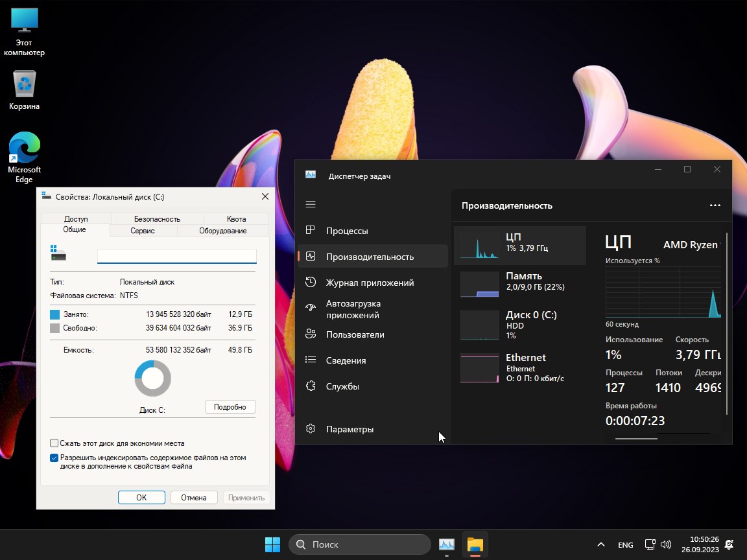Click the Recycle Bin desktop icon

[x=25, y=90]
